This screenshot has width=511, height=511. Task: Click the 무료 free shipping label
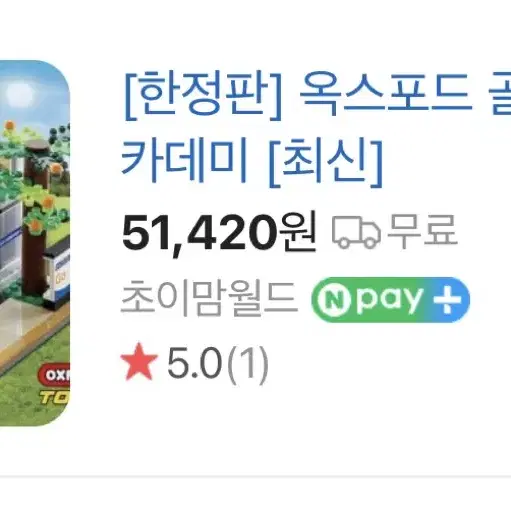coord(422,231)
